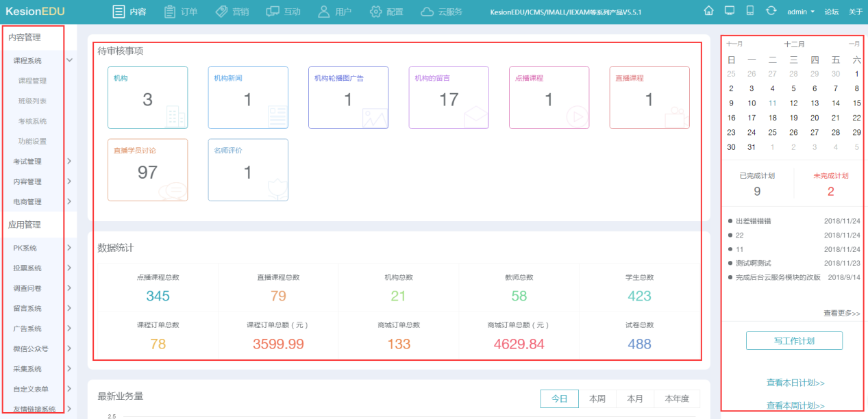
Task: Click the home icon in top bar
Action: [x=708, y=11]
